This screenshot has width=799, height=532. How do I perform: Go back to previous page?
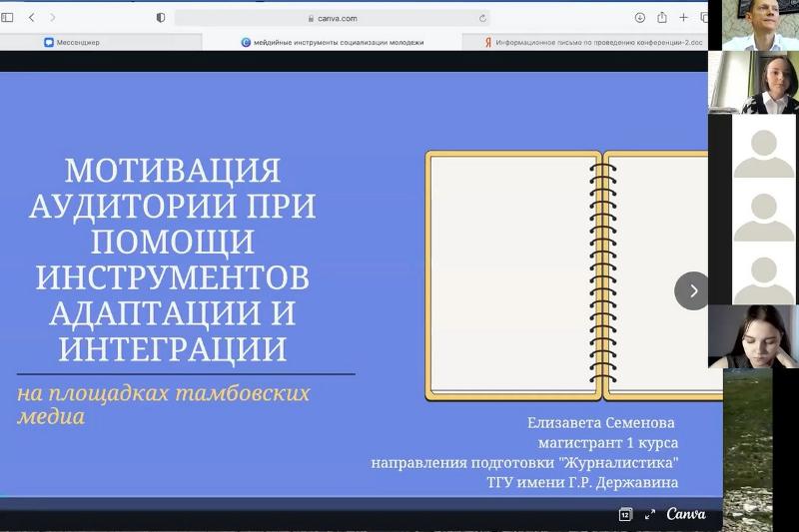32,18
